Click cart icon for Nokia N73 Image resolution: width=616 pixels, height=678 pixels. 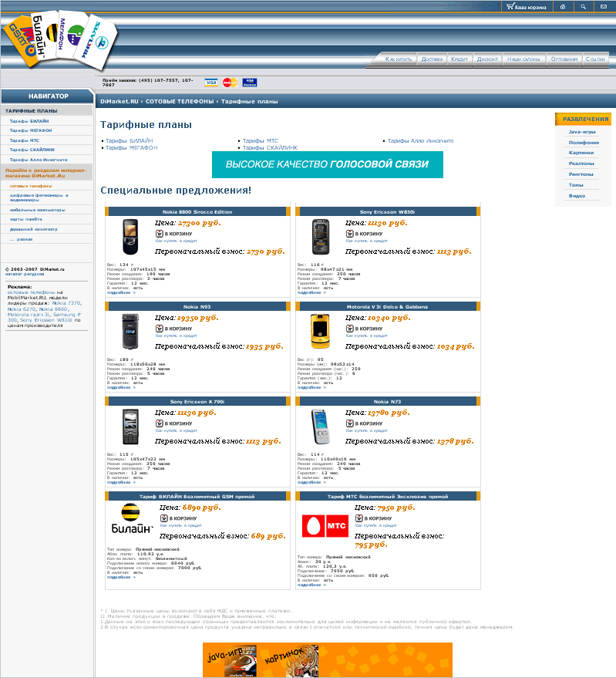tap(349, 423)
